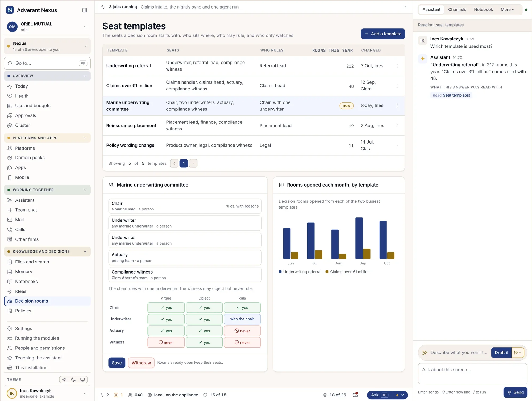Collapse the OVERVIEW section
Image resolution: width=532 pixels, height=401 pixels.
(47, 76)
